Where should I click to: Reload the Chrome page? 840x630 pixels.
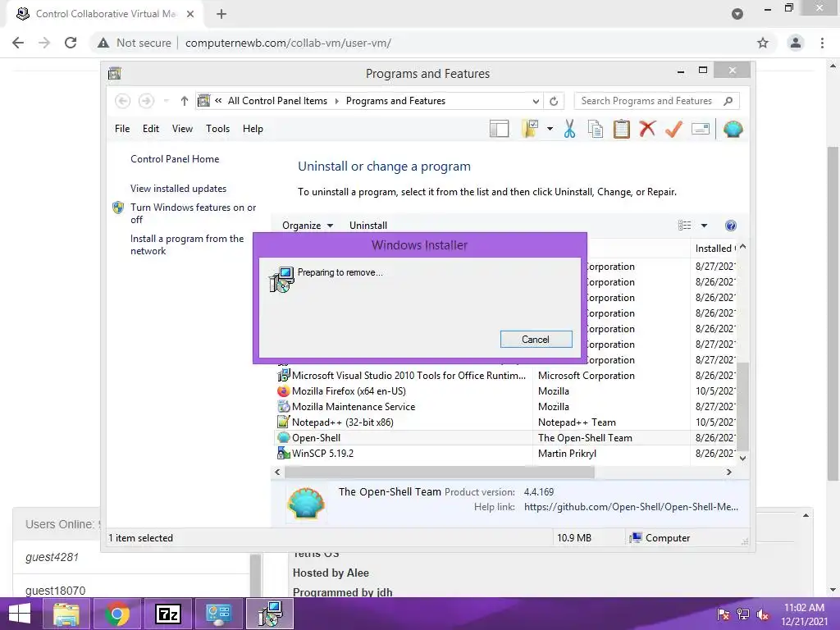coord(71,43)
